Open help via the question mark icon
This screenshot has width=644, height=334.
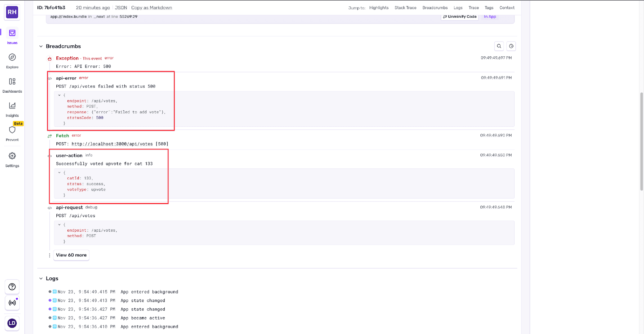tap(12, 286)
